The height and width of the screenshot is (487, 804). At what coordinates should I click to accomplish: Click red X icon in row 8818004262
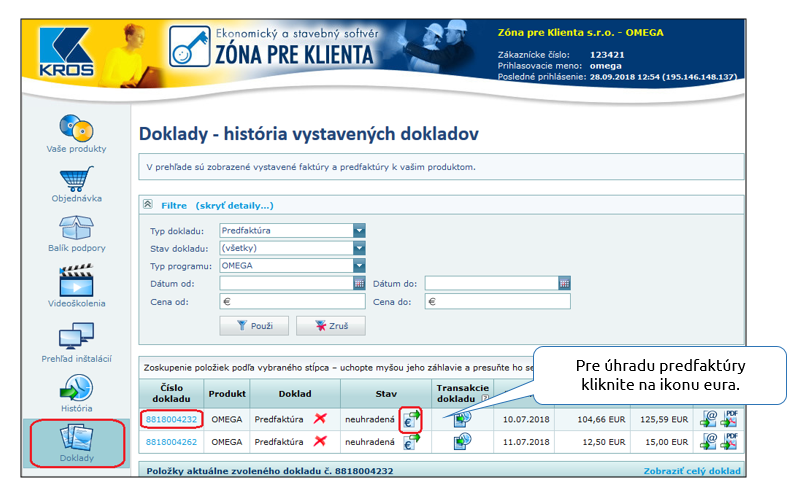(x=320, y=441)
